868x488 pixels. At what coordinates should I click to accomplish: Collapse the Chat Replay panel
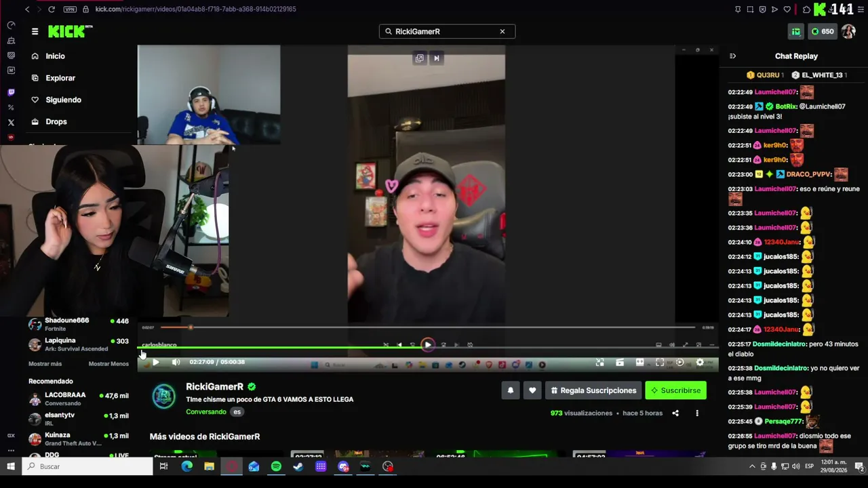(x=732, y=56)
